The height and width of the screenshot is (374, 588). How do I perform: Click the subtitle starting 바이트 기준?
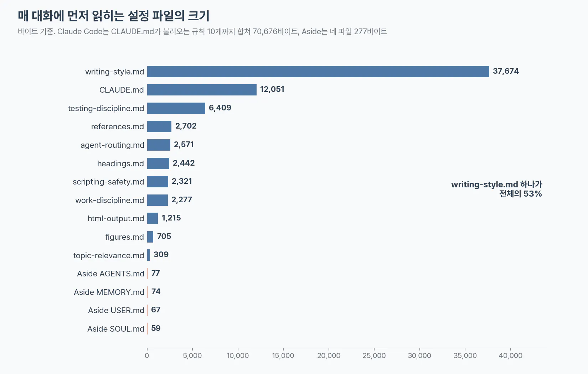[x=202, y=31]
